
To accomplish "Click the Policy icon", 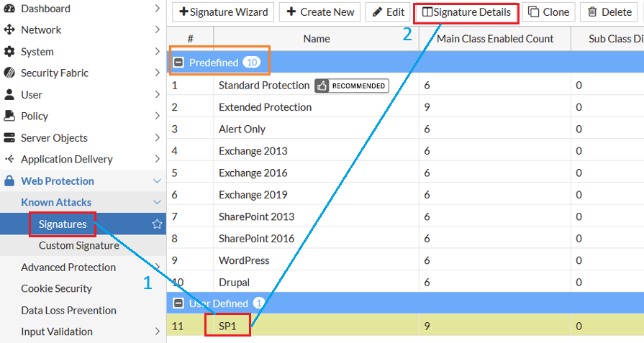I will (x=9, y=116).
